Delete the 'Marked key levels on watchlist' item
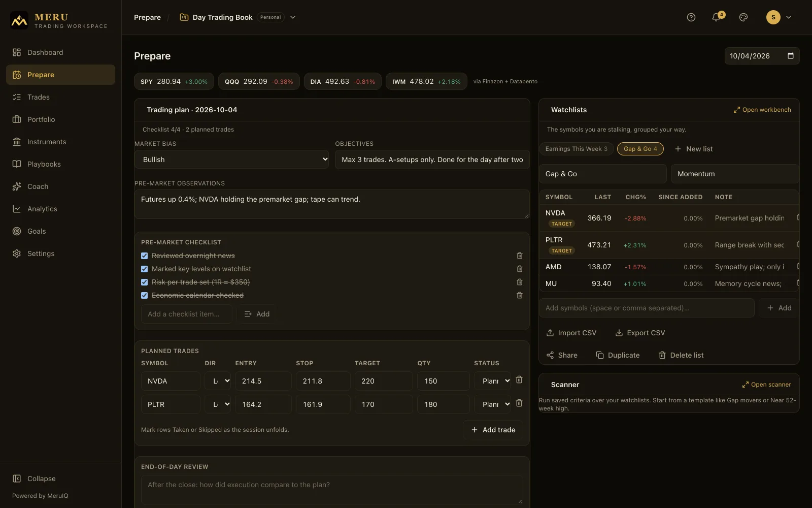The image size is (812, 508). 519,269
